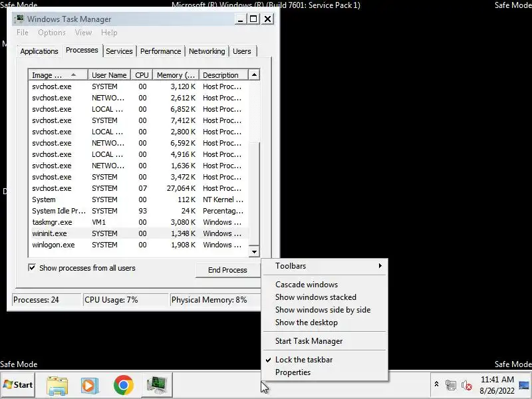The width and height of the screenshot is (532, 399).
Task: Click the Task Manager taskbar icon
Action: pos(157,386)
